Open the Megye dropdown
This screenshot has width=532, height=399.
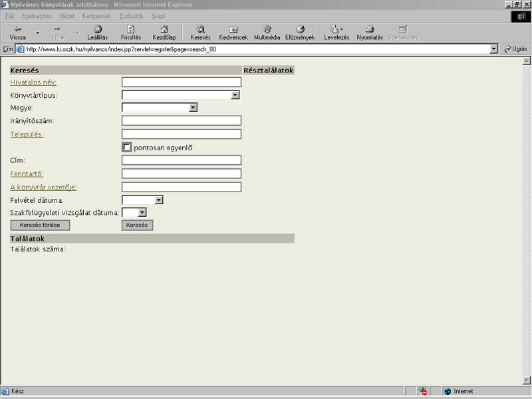pyautogui.click(x=160, y=108)
